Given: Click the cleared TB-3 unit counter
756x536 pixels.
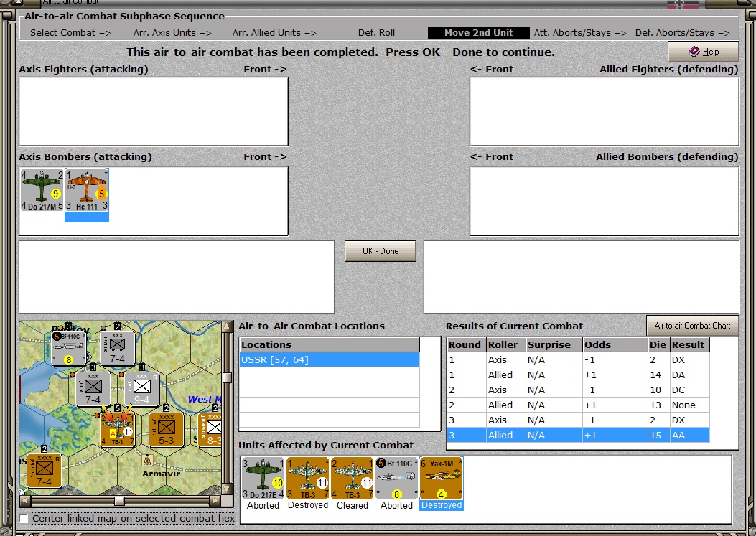Looking at the screenshot, I should pyautogui.click(x=352, y=479).
